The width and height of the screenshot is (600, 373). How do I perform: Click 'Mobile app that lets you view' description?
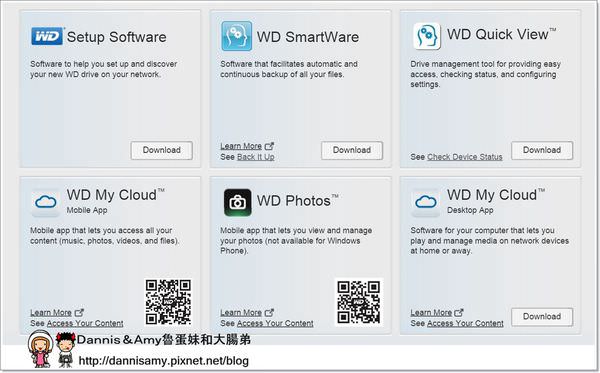296,241
